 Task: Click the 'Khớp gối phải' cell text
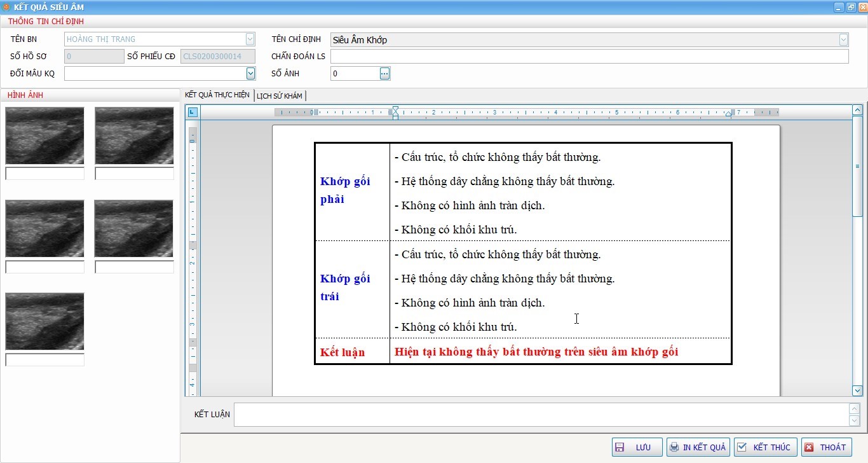click(x=345, y=190)
